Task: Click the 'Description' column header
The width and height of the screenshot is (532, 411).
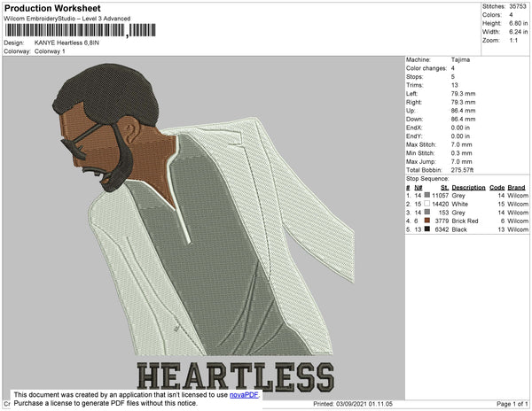Action: point(468,188)
